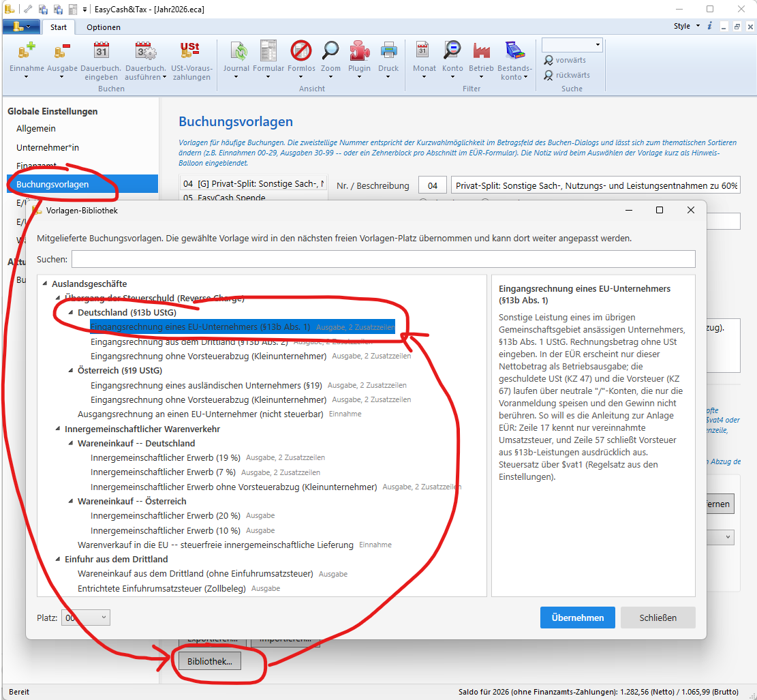Open Allgemein settings page
Image resolution: width=757 pixels, height=700 pixels.
click(35, 129)
